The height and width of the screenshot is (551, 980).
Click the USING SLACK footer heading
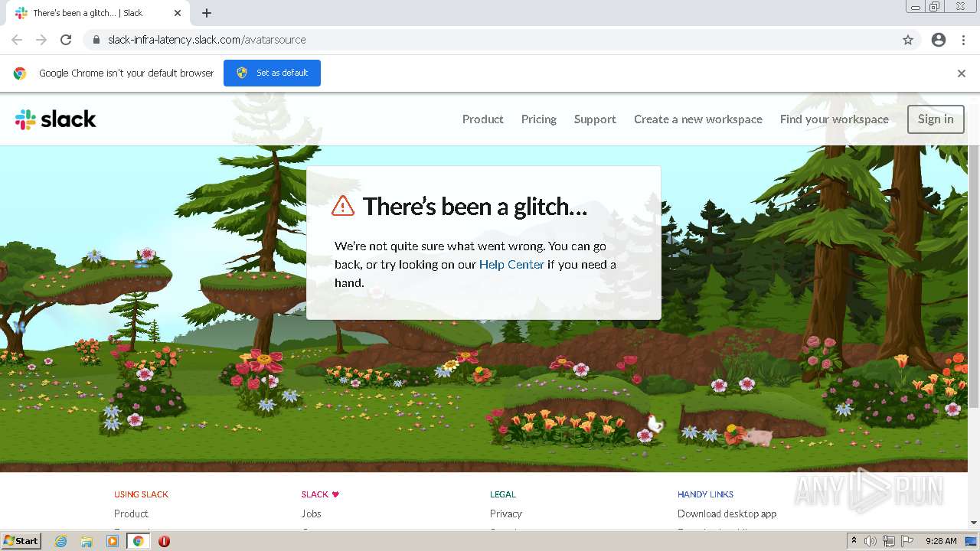pyautogui.click(x=141, y=494)
